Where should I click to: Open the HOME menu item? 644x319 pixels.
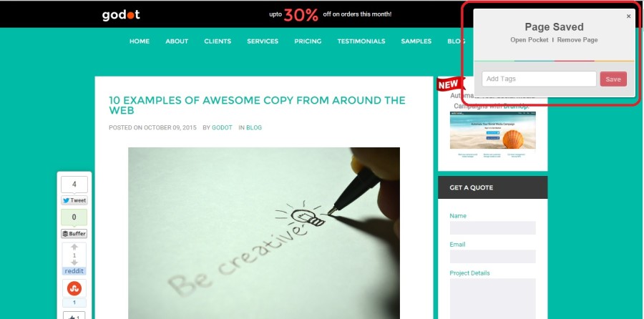click(x=140, y=41)
